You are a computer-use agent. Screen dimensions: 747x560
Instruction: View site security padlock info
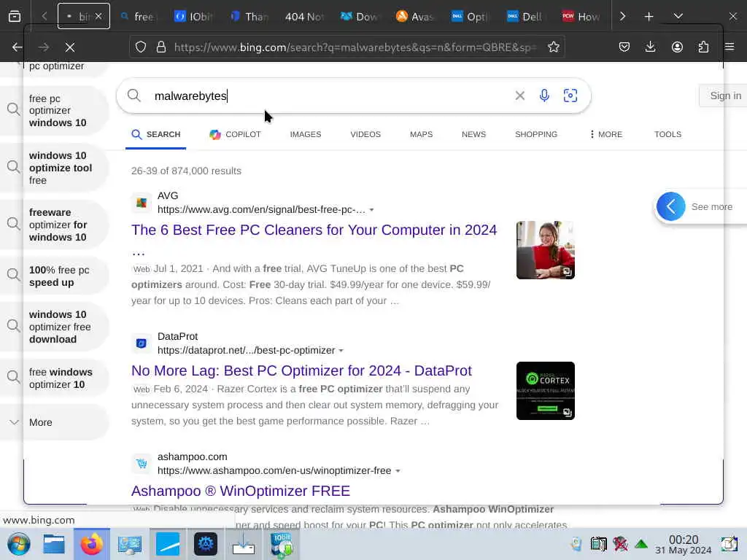click(161, 47)
